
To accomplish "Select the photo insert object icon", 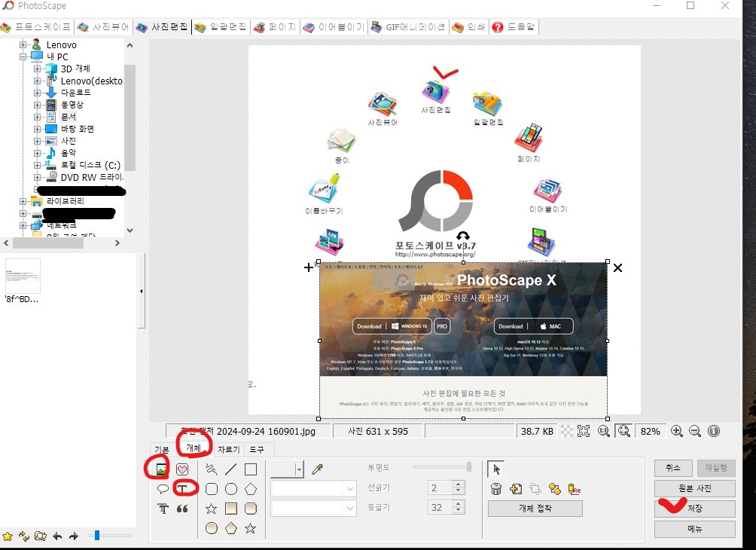I will [161, 469].
